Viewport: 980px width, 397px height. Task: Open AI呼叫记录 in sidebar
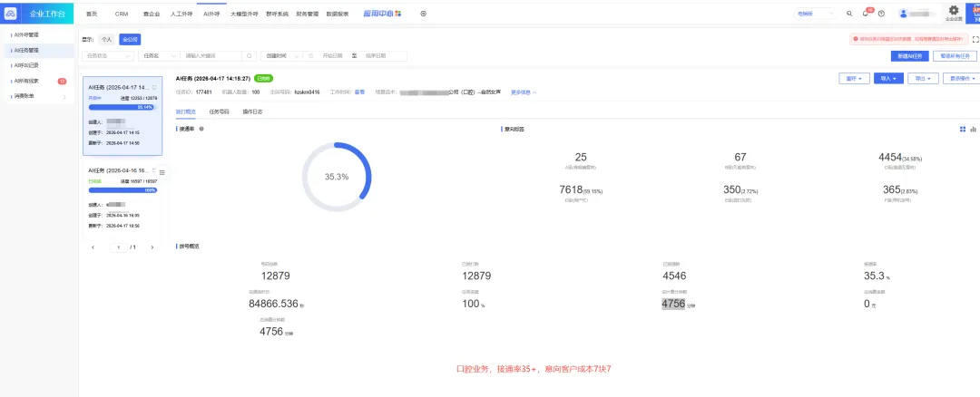(38, 65)
